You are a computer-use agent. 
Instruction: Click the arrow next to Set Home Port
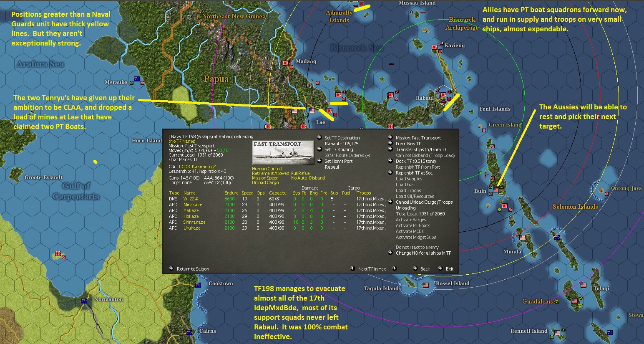coord(319,161)
